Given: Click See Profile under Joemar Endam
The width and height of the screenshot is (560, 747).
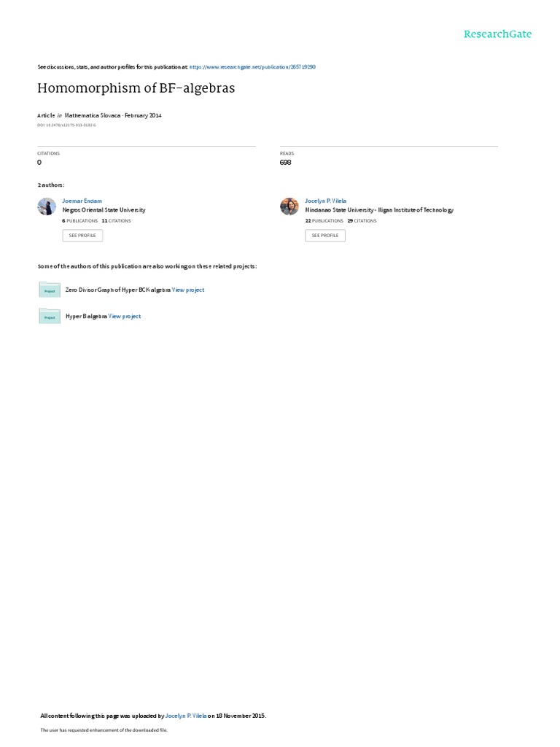Looking at the screenshot, I should click(82, 236).
